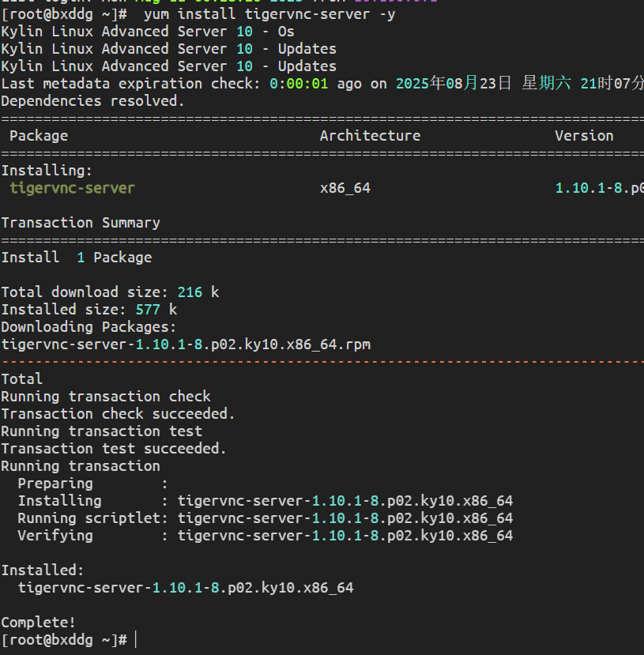
Task: Click the 'Running transaction check' line
Action: tap(106, 397)
